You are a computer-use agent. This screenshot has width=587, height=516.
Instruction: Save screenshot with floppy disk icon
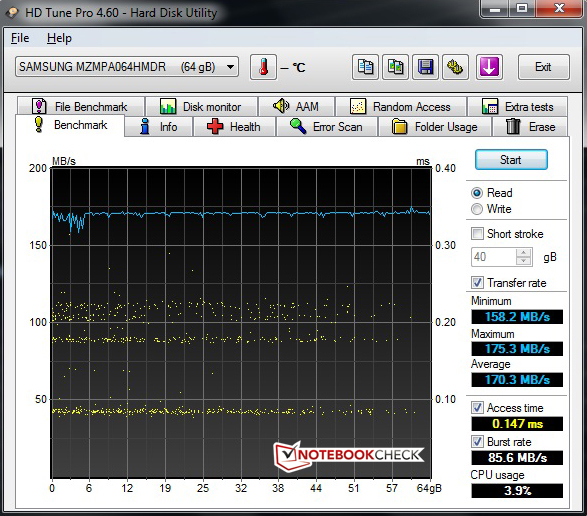(x=425, y=67)
